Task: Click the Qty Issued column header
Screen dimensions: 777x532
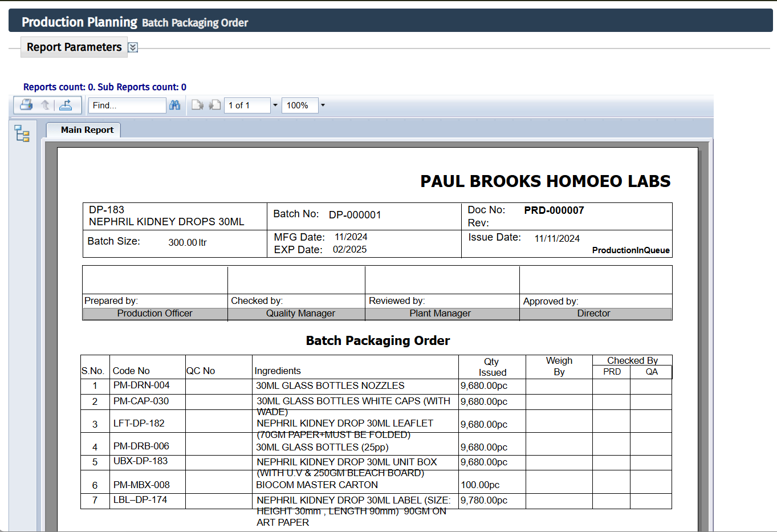Action: [x=492, y=367]
